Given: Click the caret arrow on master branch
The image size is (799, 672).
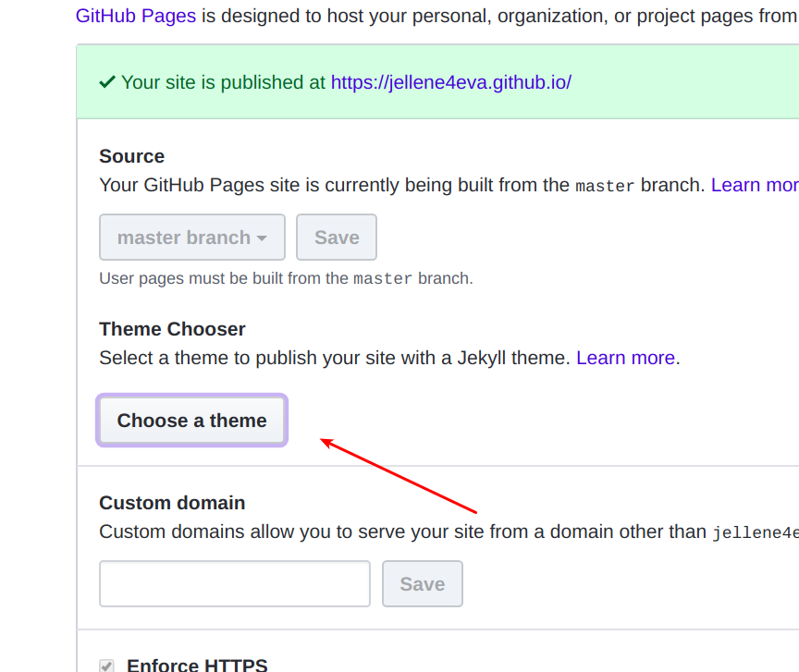Looking at the screenshot, I should (262, 238).
